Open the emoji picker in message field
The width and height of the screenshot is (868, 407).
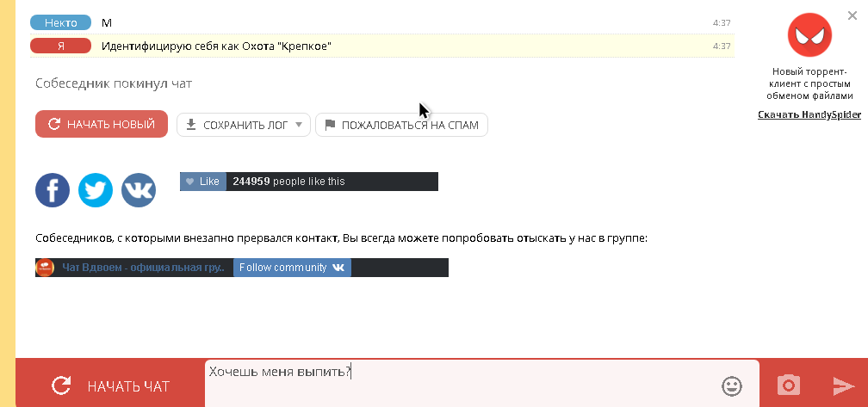[732, 386]
